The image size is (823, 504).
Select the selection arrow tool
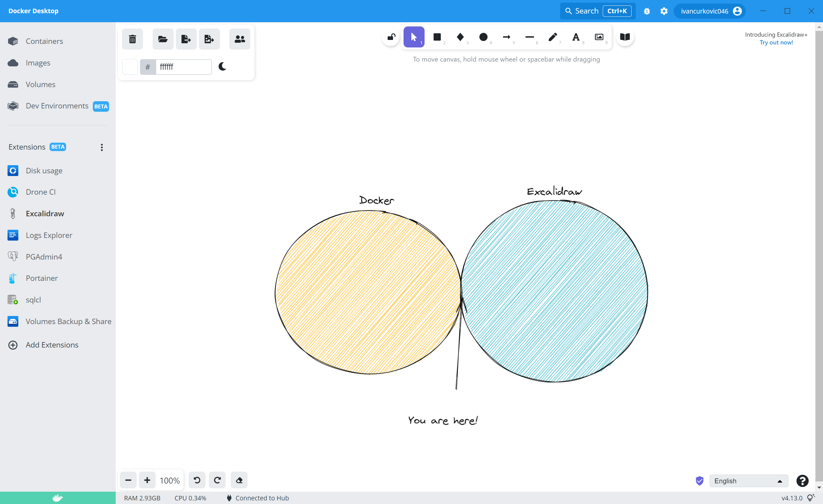414,37
